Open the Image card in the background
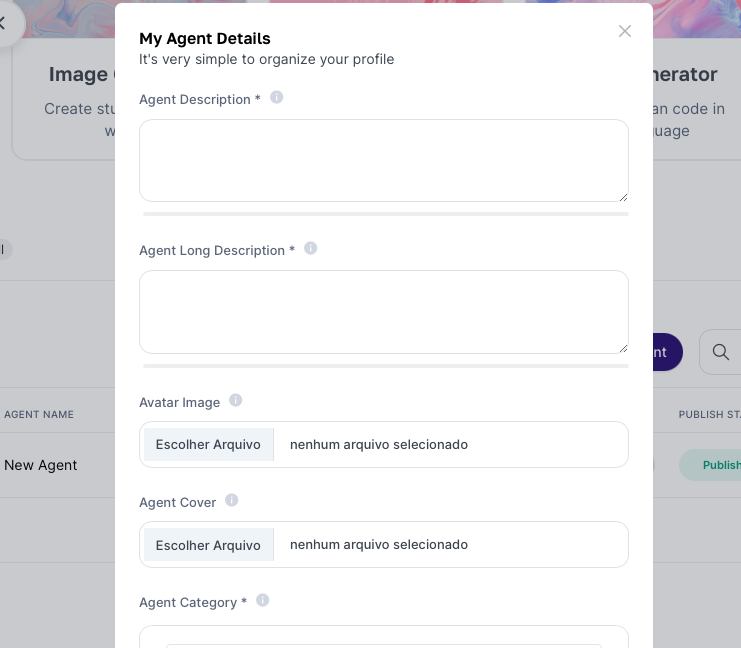The image size is (741, 648). 63,99
